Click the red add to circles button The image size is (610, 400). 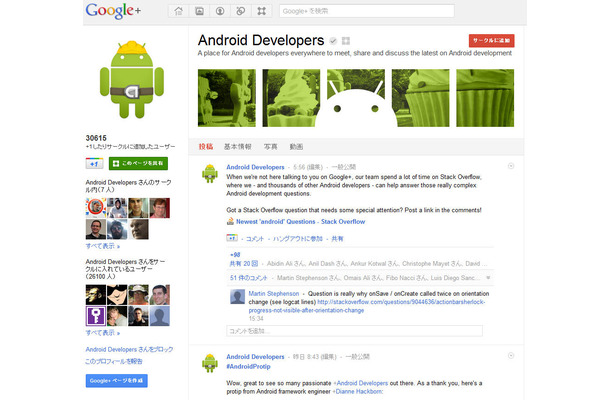491,40
